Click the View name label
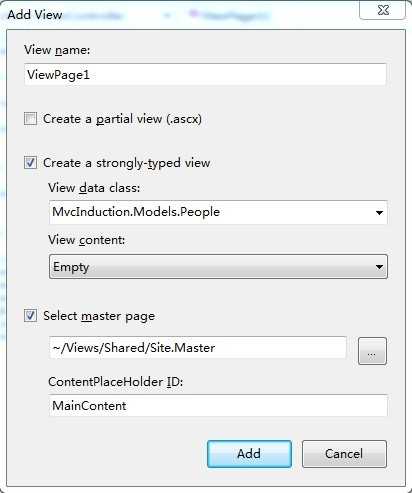412x493 pixels. click(x=57, y=50)
